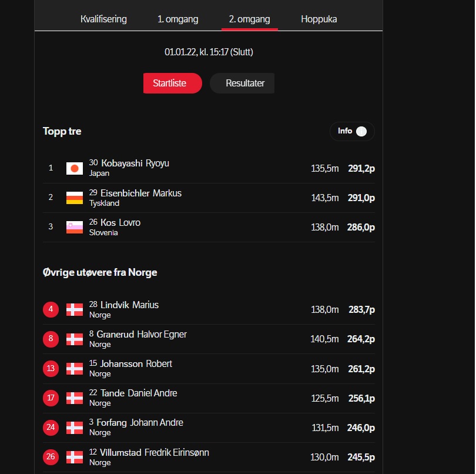Viewport: 476px width, 474px height.
Task: Open Eisenbichler Markus athlete name
Action: coord(141,193)
